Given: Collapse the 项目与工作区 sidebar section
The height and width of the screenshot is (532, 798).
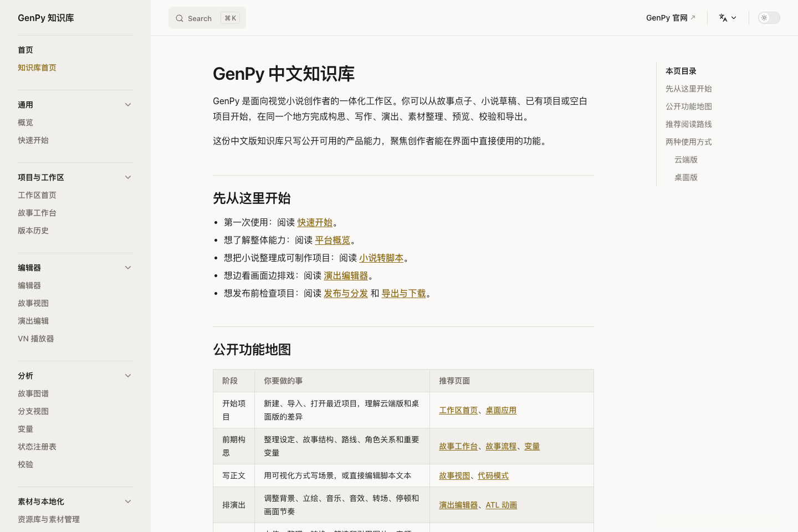Looking at the screenshot, I should [x=128, y=177].
